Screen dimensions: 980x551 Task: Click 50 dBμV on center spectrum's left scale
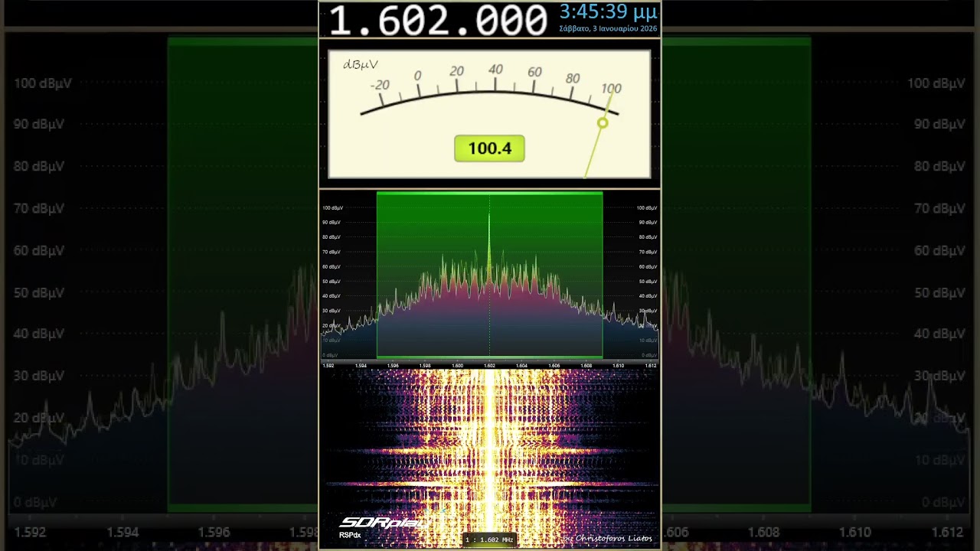(332, 282)
